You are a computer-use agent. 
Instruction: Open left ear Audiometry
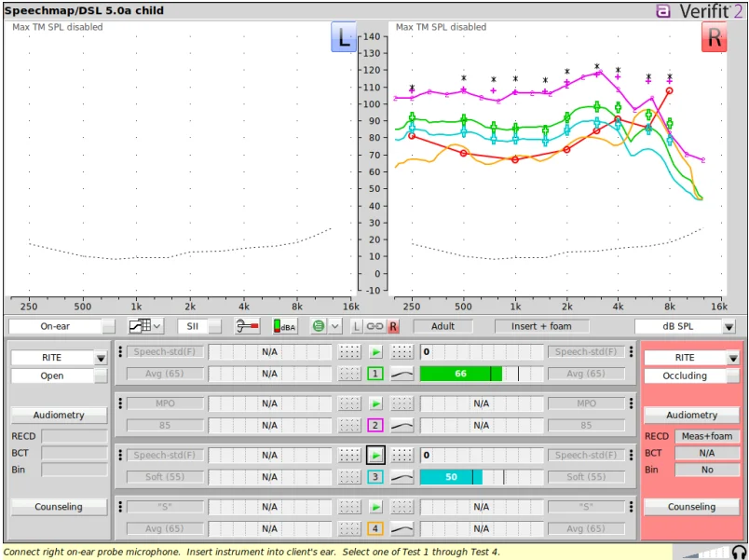click(59, 416)
